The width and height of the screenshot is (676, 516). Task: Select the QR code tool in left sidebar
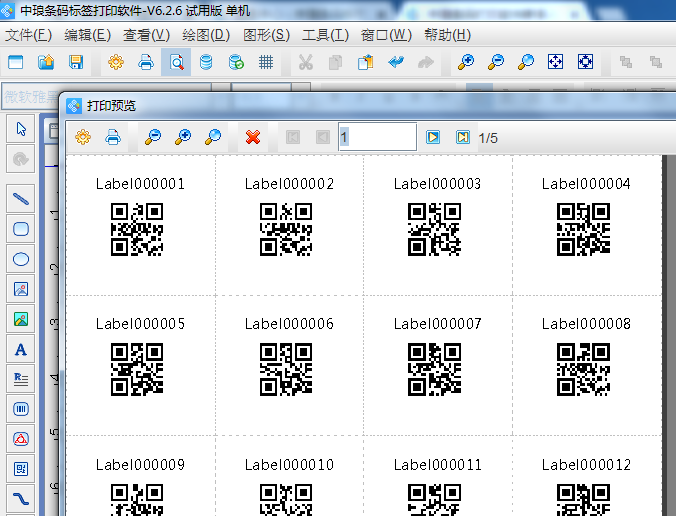tap(20, 469)
